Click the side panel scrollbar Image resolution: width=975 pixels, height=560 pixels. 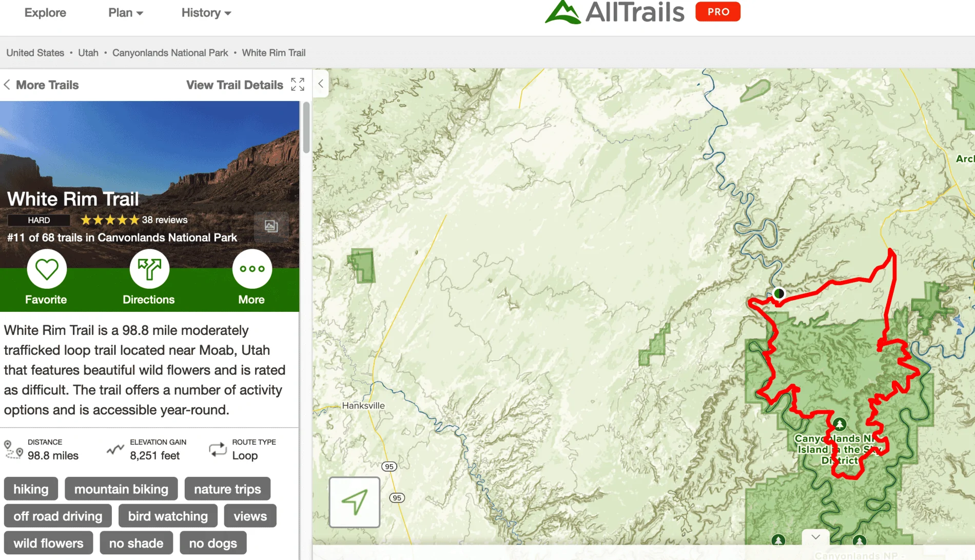[306, 127]
